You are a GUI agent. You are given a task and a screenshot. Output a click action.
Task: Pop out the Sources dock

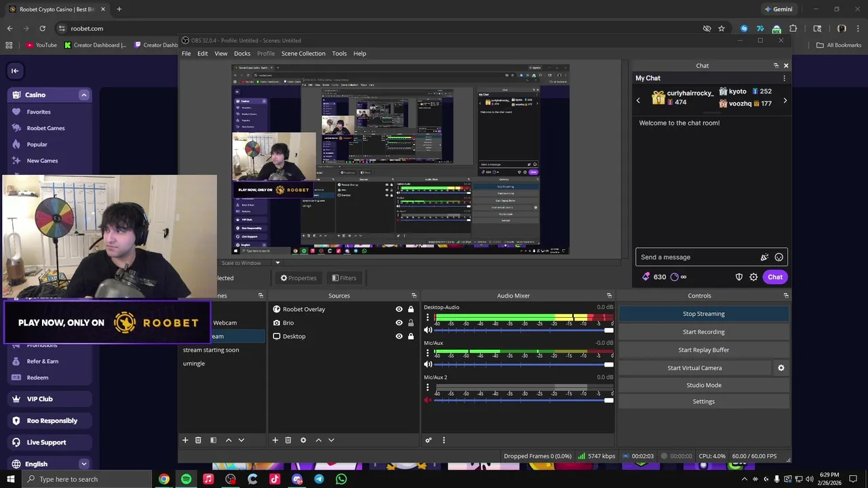(414, 296)
